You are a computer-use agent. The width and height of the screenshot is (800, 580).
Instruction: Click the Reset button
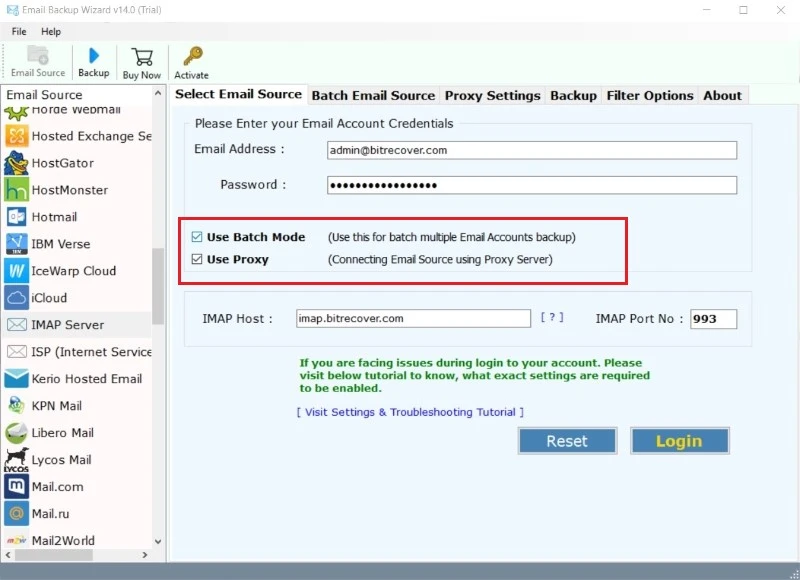point(567,441)
